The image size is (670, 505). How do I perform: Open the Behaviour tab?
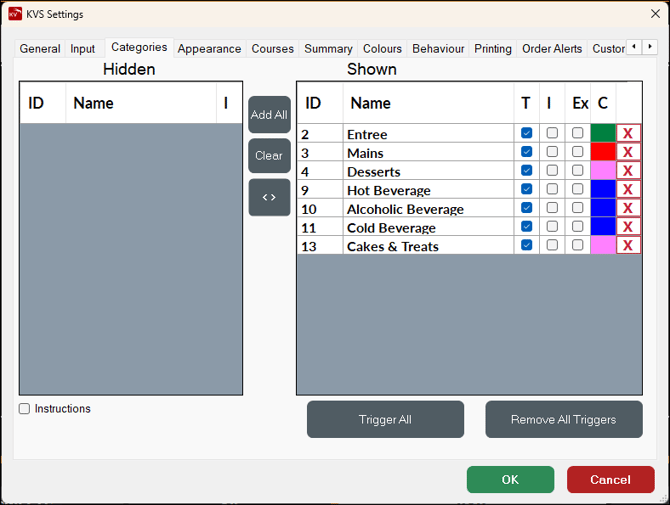coord(438,49)
